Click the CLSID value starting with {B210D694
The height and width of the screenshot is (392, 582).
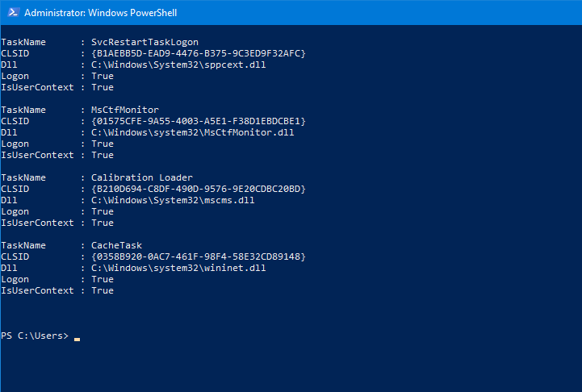click(x=199, y=189)
